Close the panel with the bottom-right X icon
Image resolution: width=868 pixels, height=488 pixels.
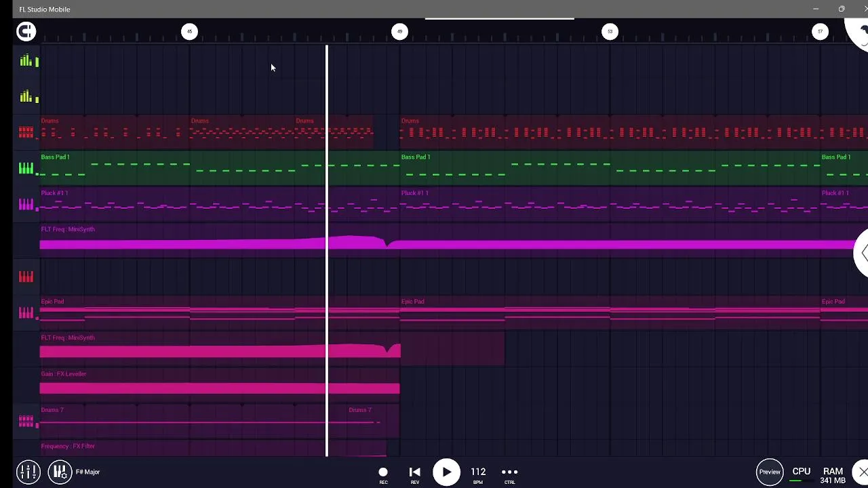pyautogui.click(x=862, y=472)
